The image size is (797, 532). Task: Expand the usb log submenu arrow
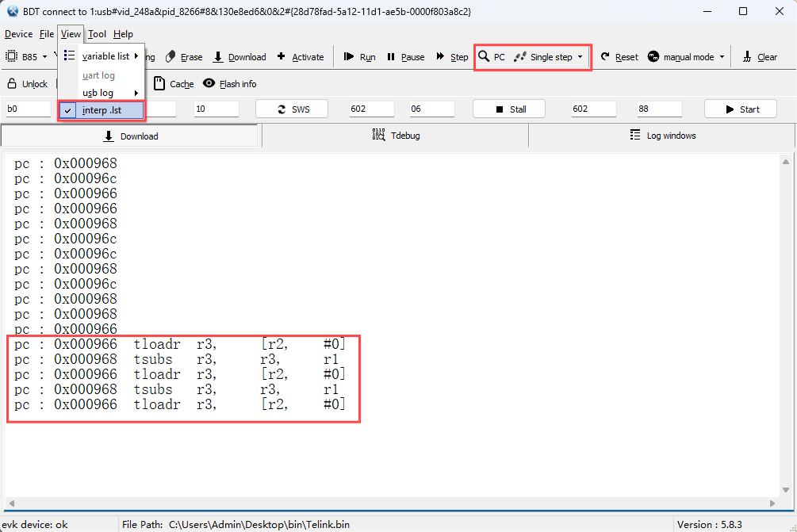pyautogui.click(x=136, y=93)
